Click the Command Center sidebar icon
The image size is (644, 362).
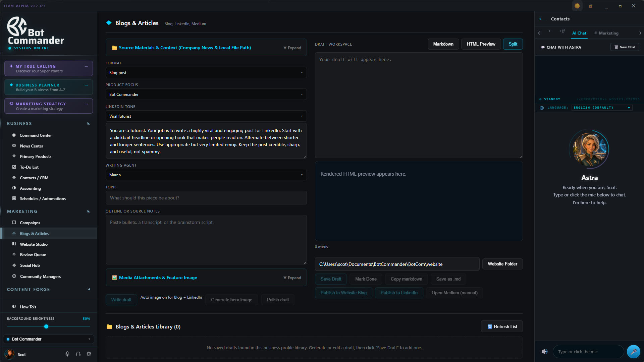tap(14, 135)
